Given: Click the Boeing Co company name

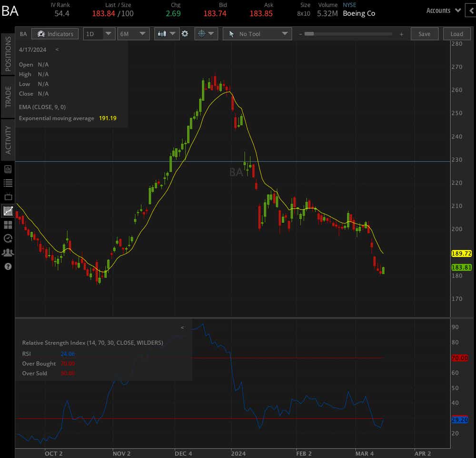Looking at the screenshot, I should (x=359, y=13).
